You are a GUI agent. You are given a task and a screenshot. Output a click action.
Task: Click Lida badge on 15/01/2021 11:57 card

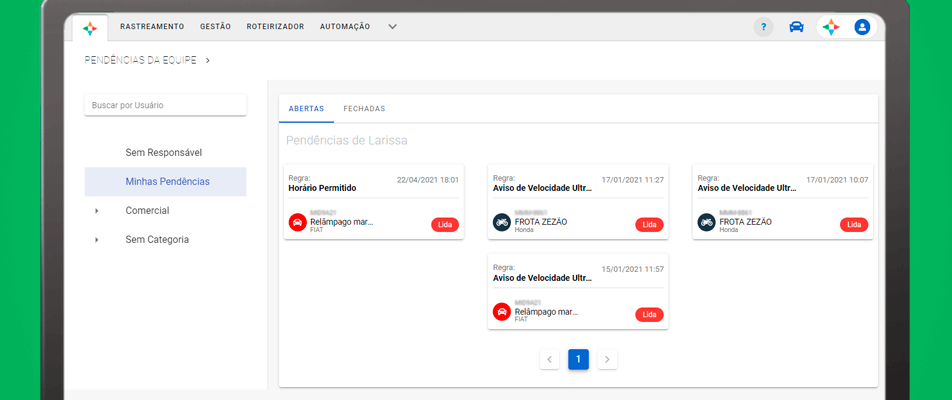[x=650, y=314]
